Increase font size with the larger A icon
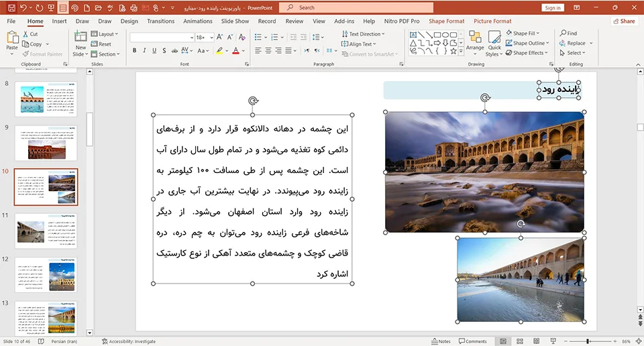 point(220,38)
